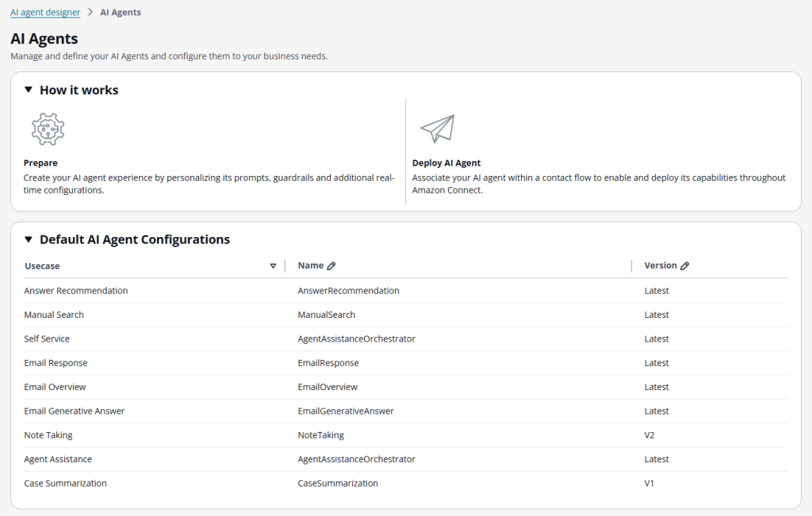The height and width of the screenshot is (516, 812).
Task: Open the Answer Recommendation usecase
Action: tap(75, 290)
